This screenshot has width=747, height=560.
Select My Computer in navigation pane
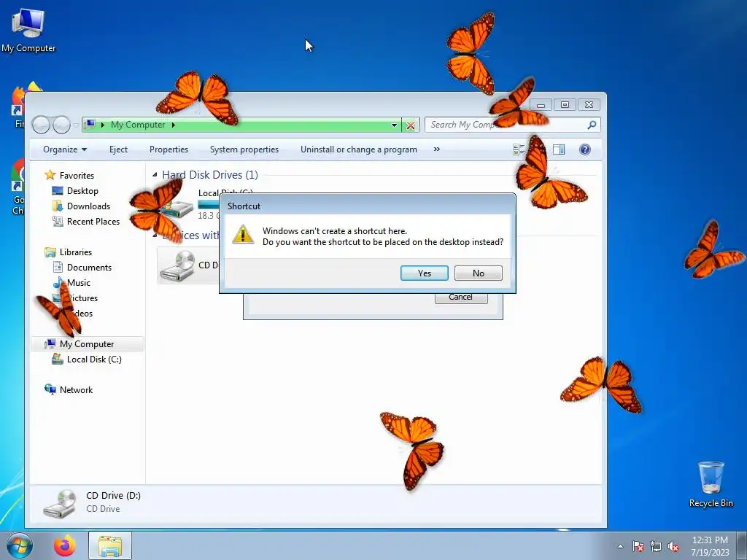click(87, 344)
